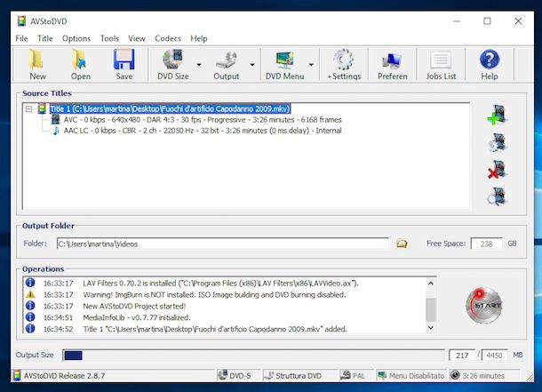Open the Codecs menu

pos(168,38)
